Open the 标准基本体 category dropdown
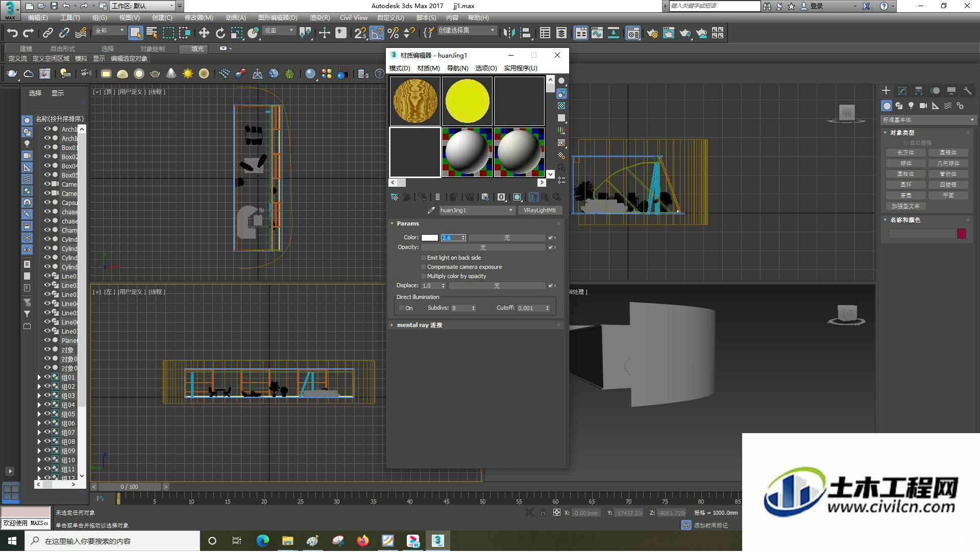980x552 pixels. 928,120
